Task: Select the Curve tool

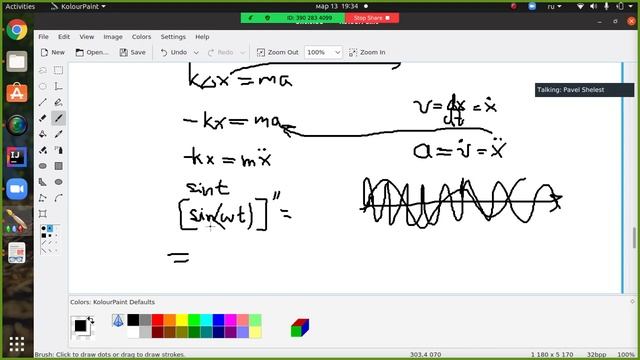Action: pyautogui.click(x=58, y=198)
